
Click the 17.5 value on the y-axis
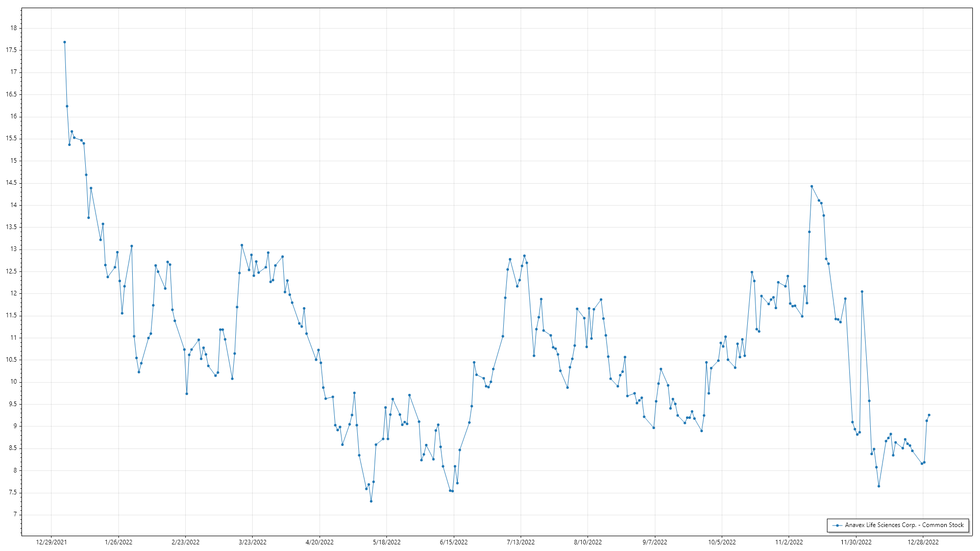point(11,50)
